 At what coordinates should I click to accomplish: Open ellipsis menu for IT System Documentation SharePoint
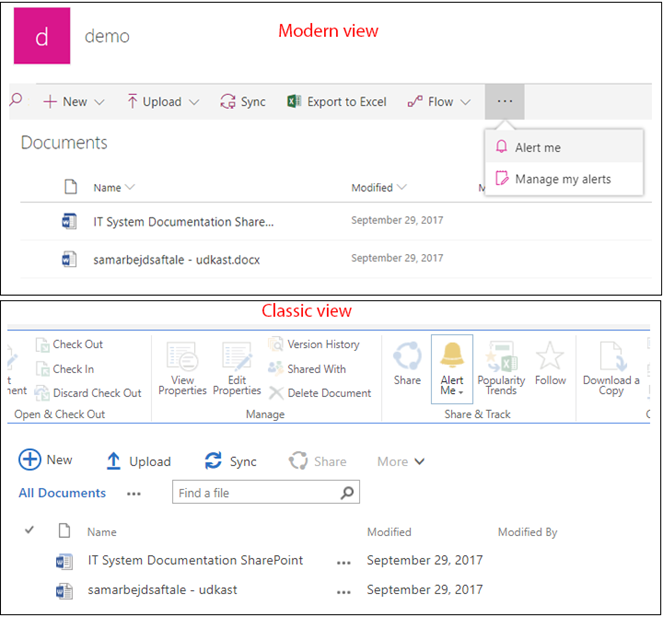pos(344,563)
